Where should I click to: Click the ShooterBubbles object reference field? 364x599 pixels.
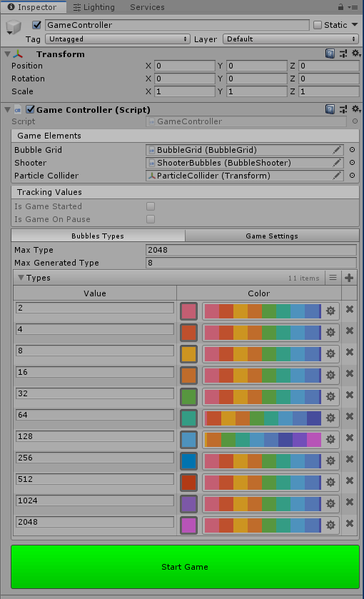pyautogui.click(x=244, y=163)
